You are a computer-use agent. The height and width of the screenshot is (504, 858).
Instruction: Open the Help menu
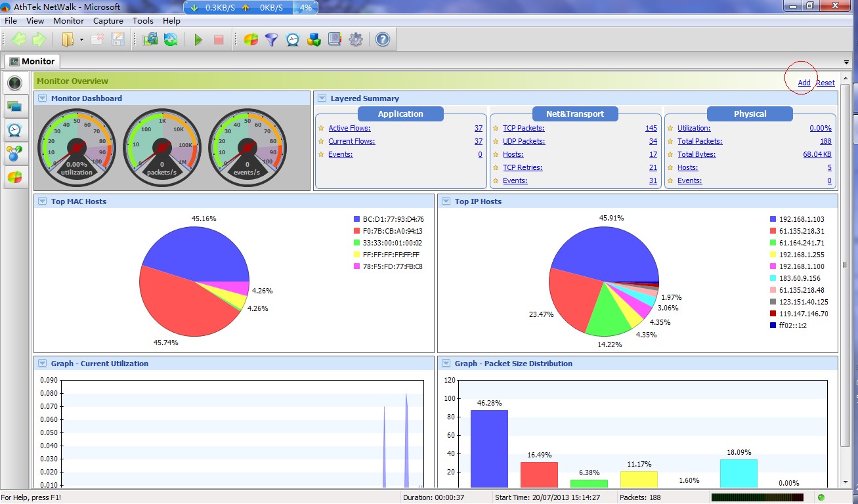pyautogui.click(x=171, y=20)
